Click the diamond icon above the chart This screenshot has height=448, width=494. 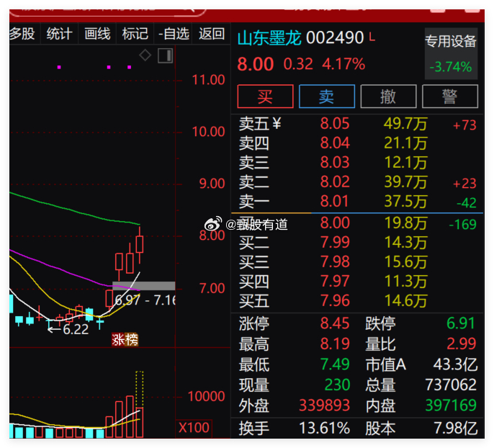coord(145,55)
